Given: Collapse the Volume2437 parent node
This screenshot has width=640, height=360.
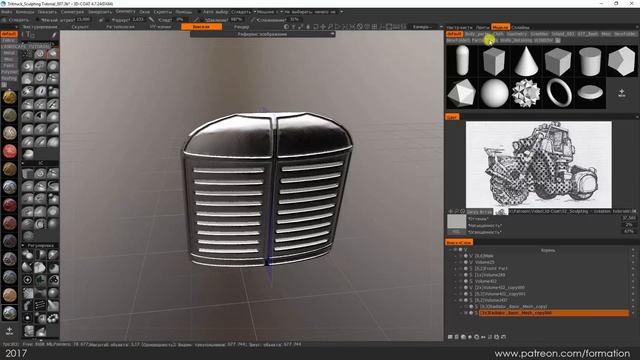Looking at the screenshot, I should point(456,300).
